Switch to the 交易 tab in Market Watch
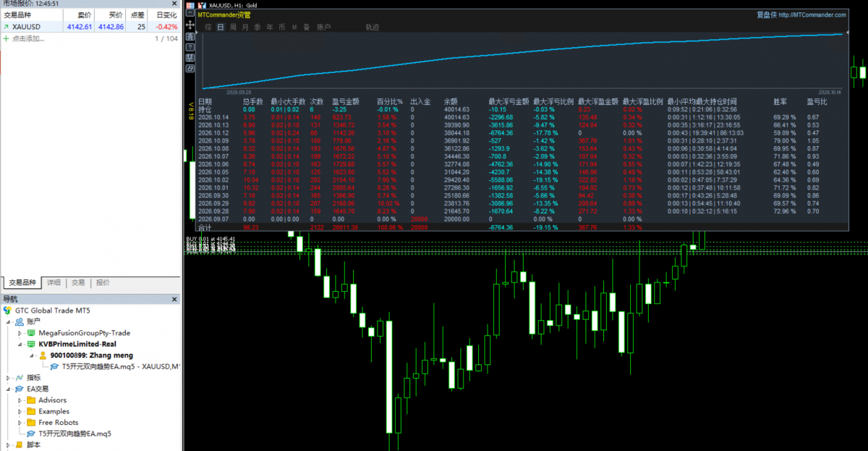 (78, 283)
